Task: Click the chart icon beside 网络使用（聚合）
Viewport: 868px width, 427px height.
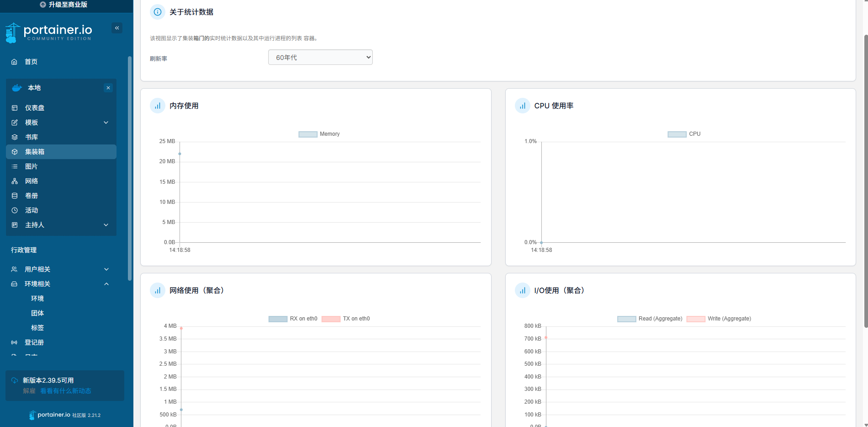Action: coord(158,290)
